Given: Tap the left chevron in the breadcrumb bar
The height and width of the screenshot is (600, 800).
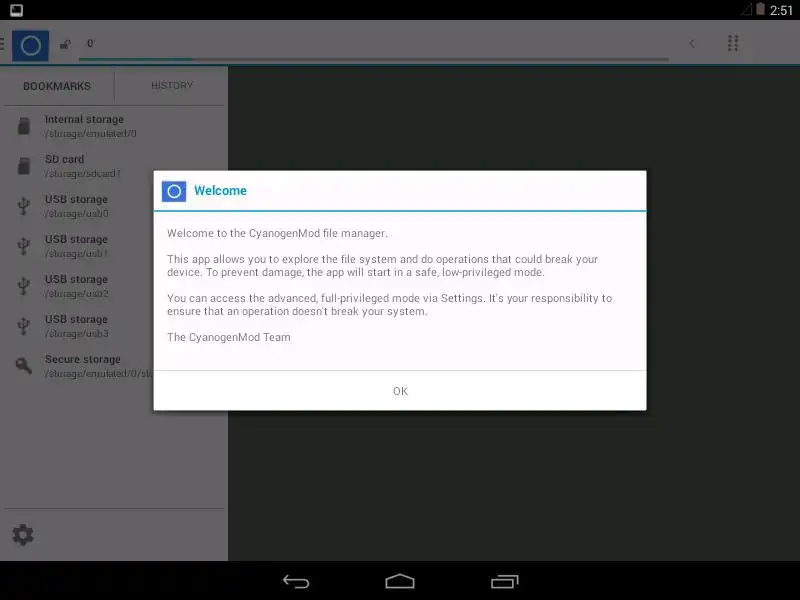Looking at the screenshot, I should [692, 44].
